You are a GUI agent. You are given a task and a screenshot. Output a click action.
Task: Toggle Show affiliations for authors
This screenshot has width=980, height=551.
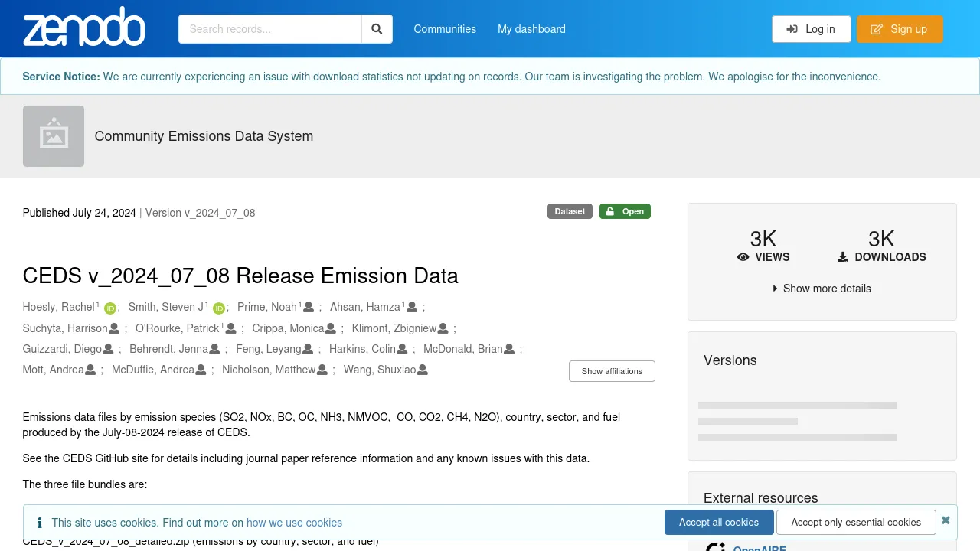pos(612,371)
